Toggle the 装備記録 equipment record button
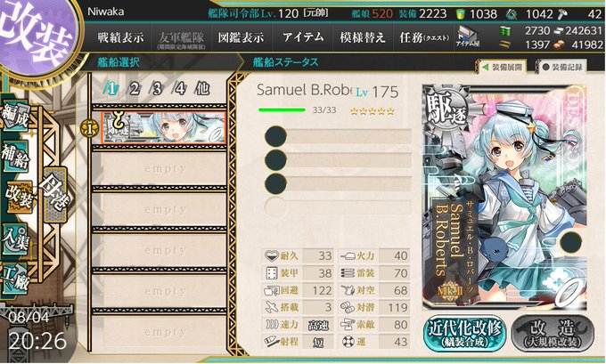This screenshot has height=364, width=606. click(x=562, y=67)
